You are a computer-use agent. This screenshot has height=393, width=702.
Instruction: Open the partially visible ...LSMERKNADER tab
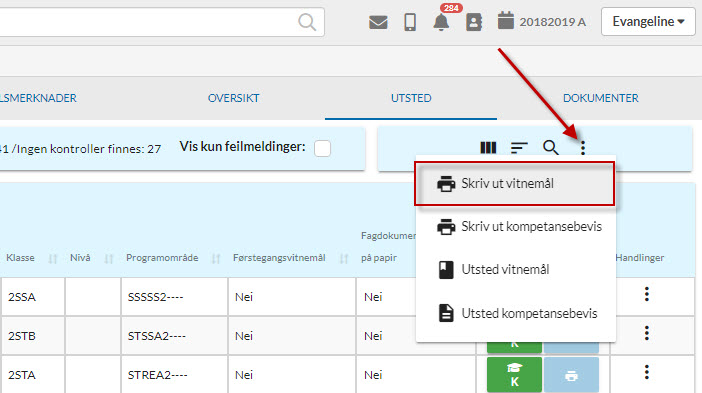point(38,98)
